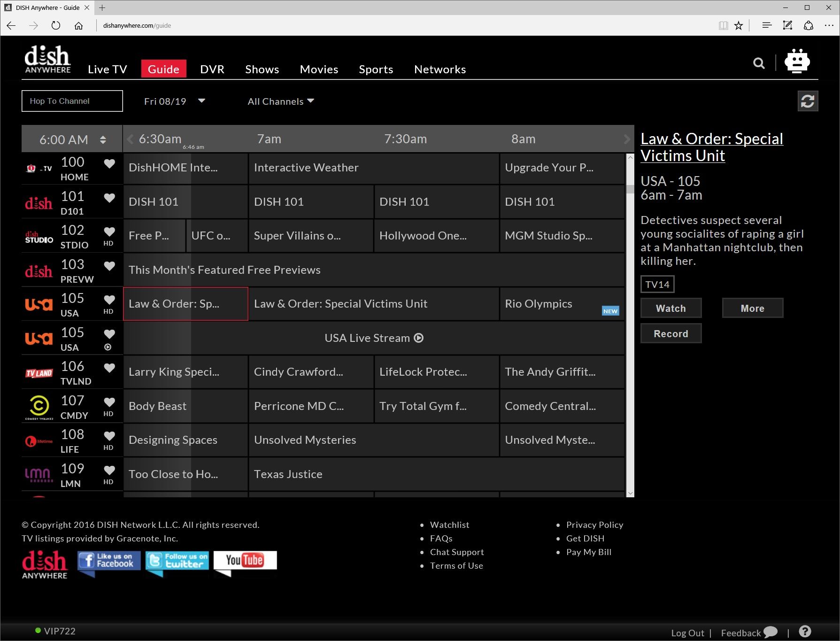Click the Feedback speech bubble icon
840x641 pixels.
[x=771, y=632]
